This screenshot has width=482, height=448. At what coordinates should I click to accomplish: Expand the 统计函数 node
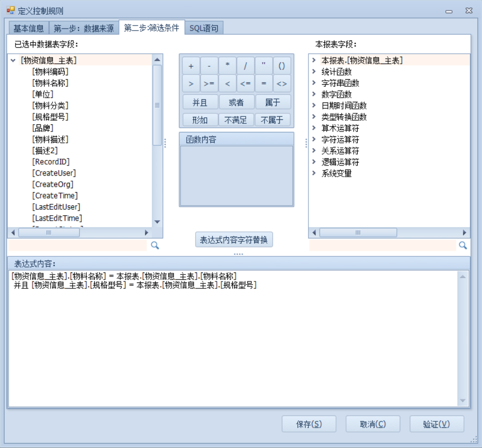(314, 72)
